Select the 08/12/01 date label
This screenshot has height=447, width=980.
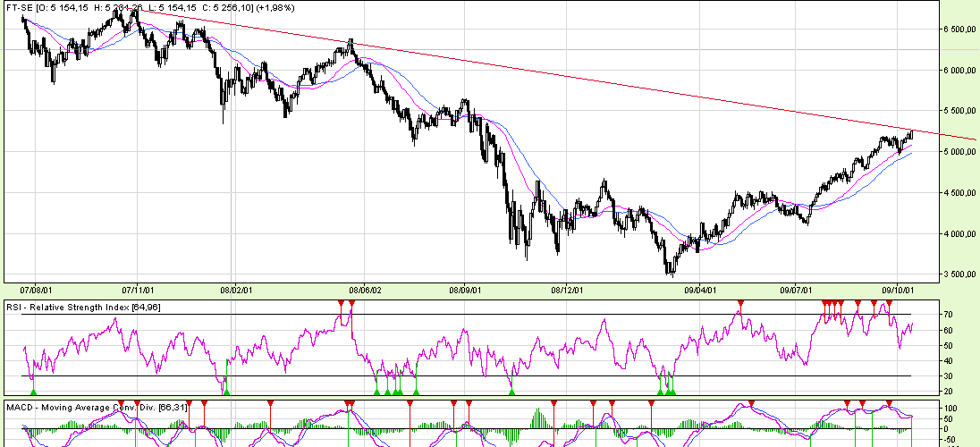coord(566,290)
